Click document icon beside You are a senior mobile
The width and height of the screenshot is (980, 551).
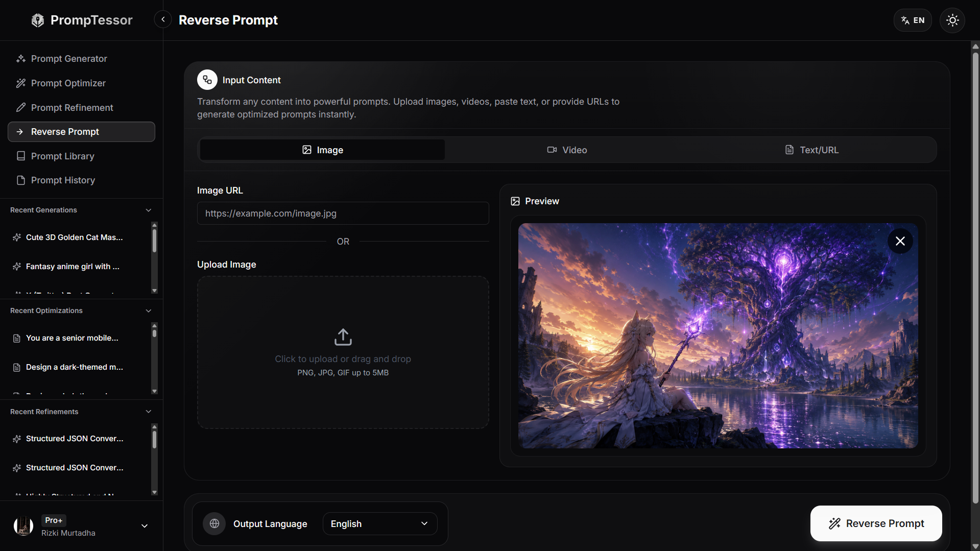(x=17, y=338)
